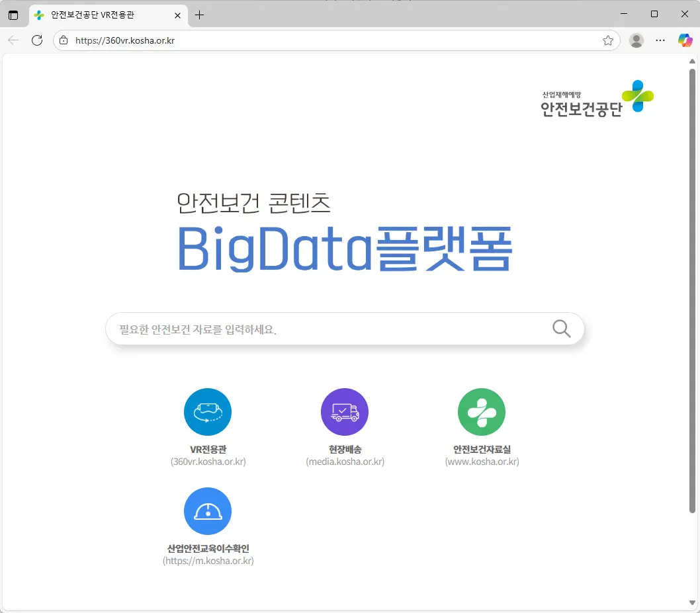Open the 안전보건자료실 green cross icon
700x613 pixels.
pyautogui.click(x=481, y=412)
